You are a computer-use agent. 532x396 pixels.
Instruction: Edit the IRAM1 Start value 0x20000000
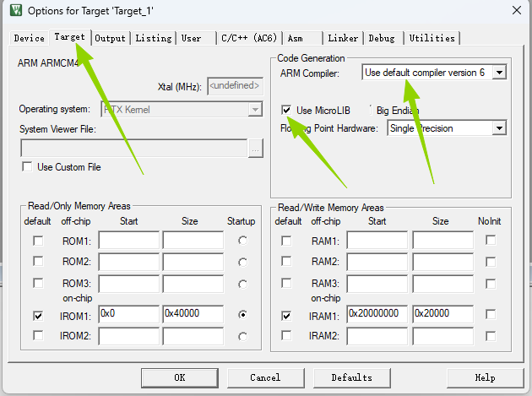[377, 314]
